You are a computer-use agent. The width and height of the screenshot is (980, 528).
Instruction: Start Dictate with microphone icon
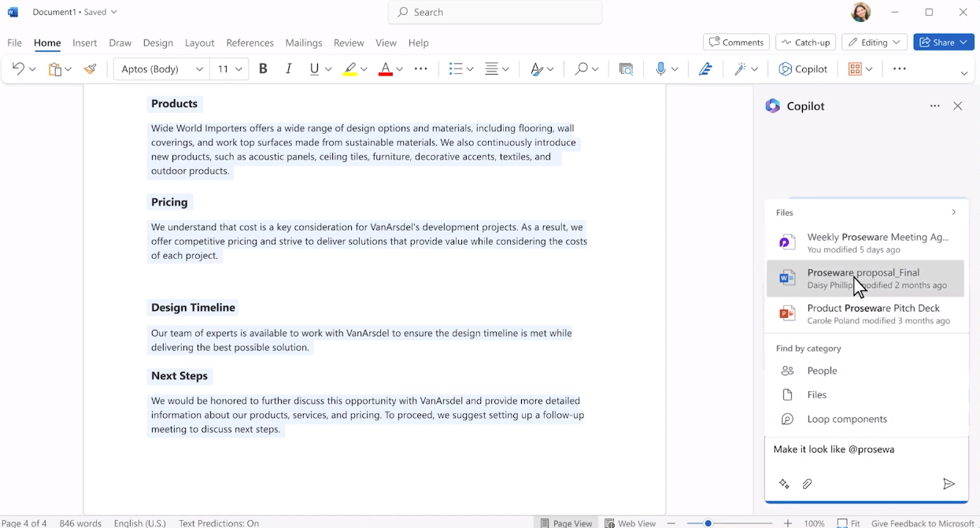(661, 69)
